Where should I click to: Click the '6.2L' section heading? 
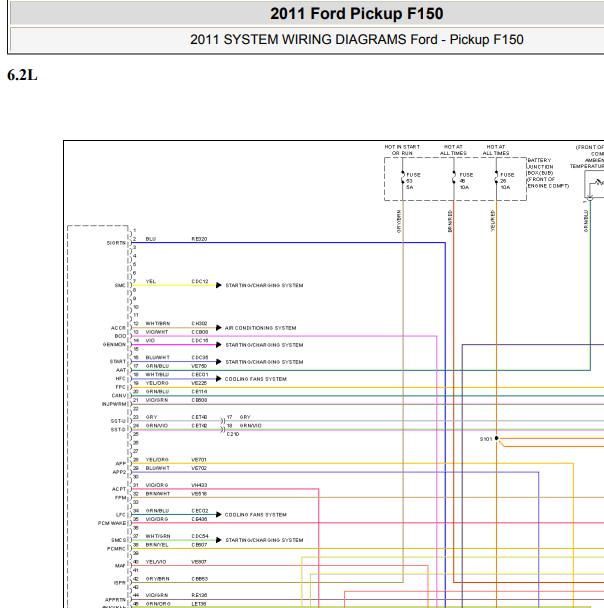tap(22, 75)
